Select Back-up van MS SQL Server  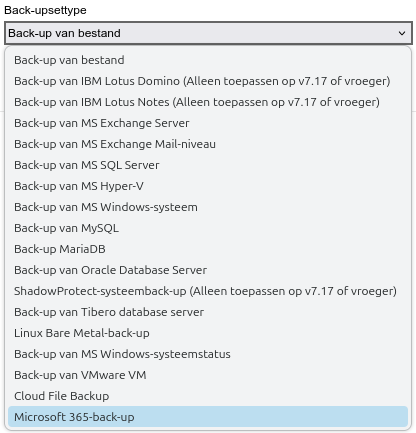tap(208, 165)
